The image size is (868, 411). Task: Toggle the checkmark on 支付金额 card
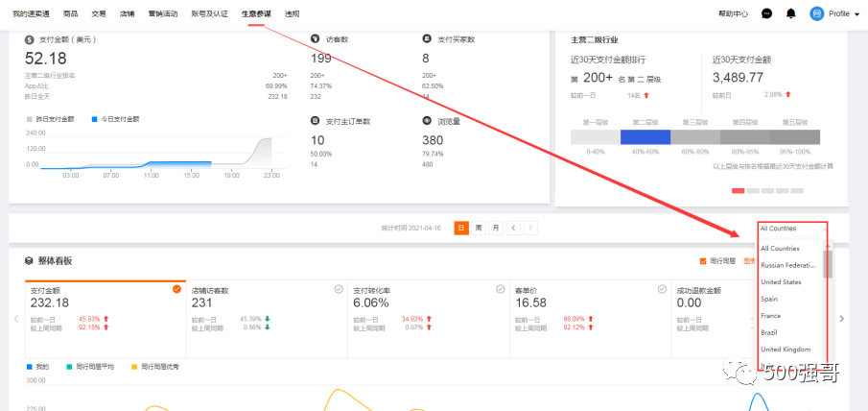(177, 289)
